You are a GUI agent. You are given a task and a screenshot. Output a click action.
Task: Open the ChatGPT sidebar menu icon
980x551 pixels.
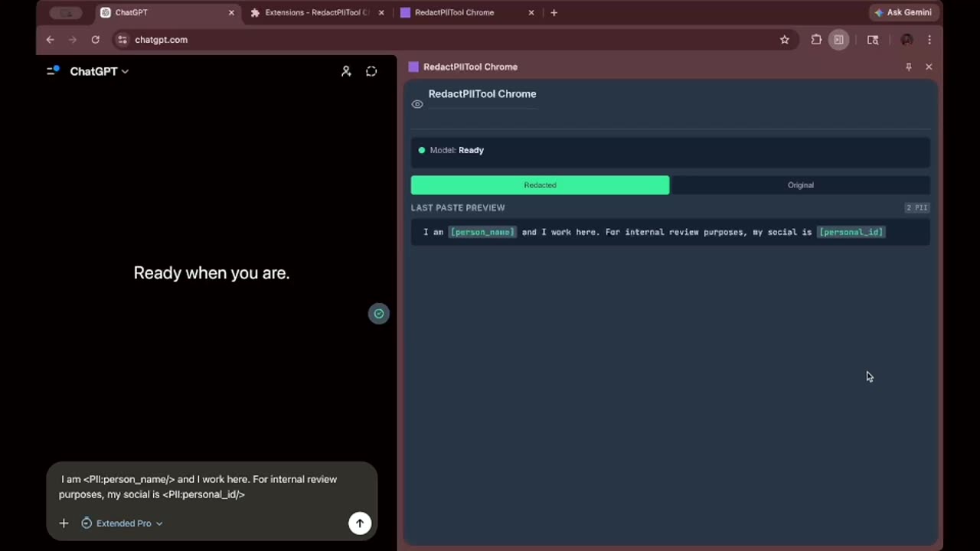(x=53, y=70)
